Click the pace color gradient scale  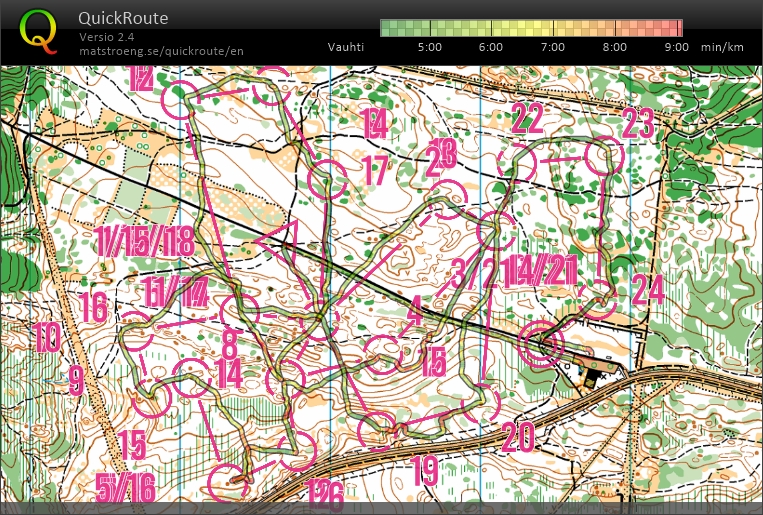531,27
